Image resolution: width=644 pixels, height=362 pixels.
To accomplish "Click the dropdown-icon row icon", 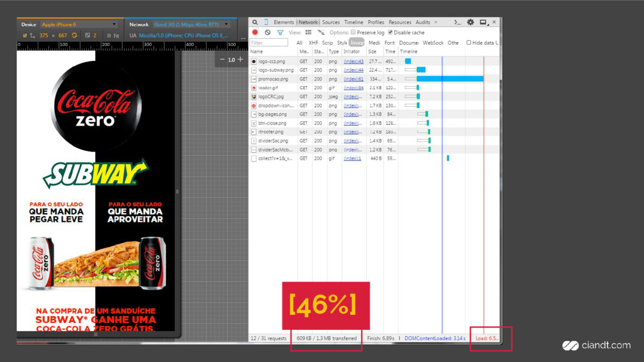I will point(254,106).
